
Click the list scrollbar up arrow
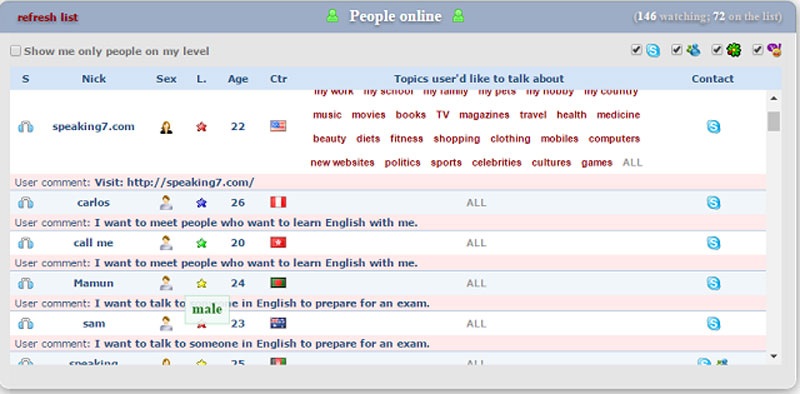pyautogui.click(x=773, y=98)
